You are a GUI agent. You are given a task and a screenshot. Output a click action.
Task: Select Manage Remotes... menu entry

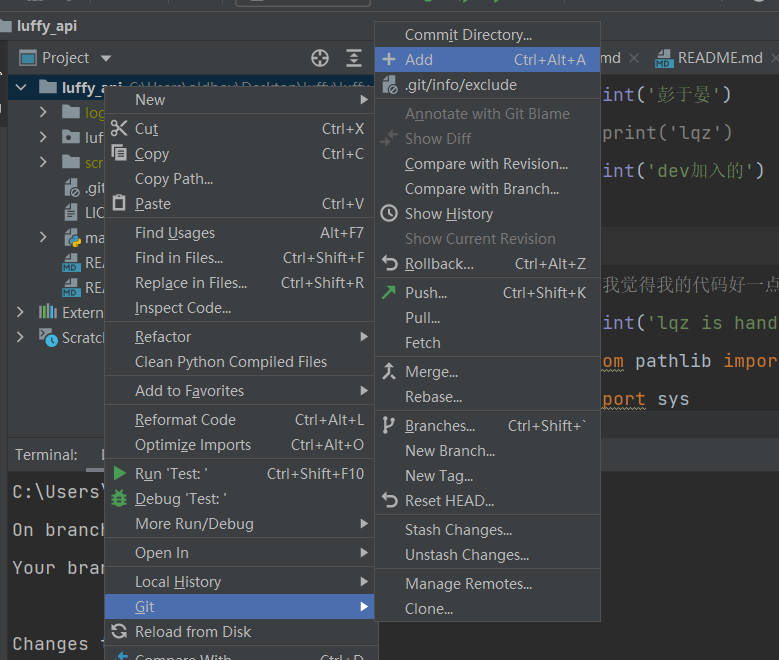pyautogui.click(x=468, y=584)
